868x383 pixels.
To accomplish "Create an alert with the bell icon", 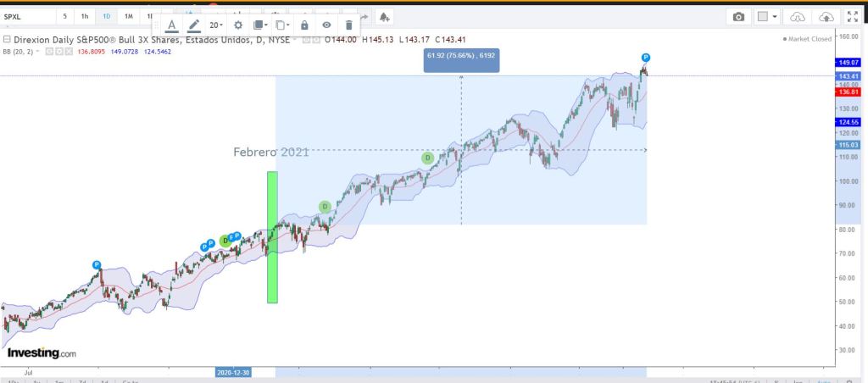I will [x=384, y=17].
